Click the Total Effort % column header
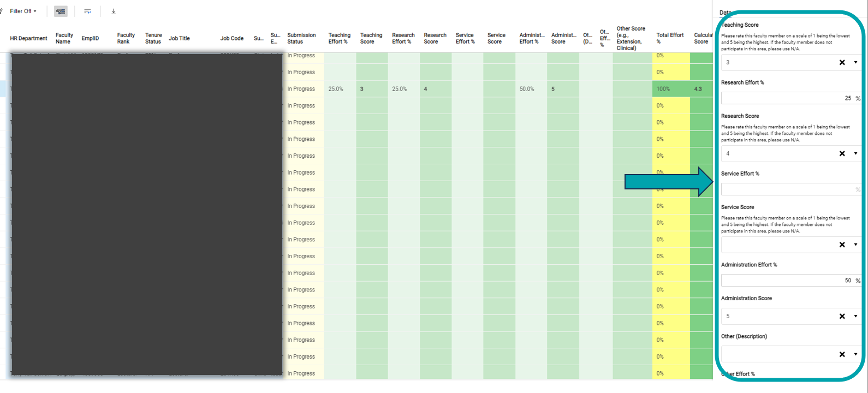The height and width of the screenshot is (393, 868). (670, 38)
